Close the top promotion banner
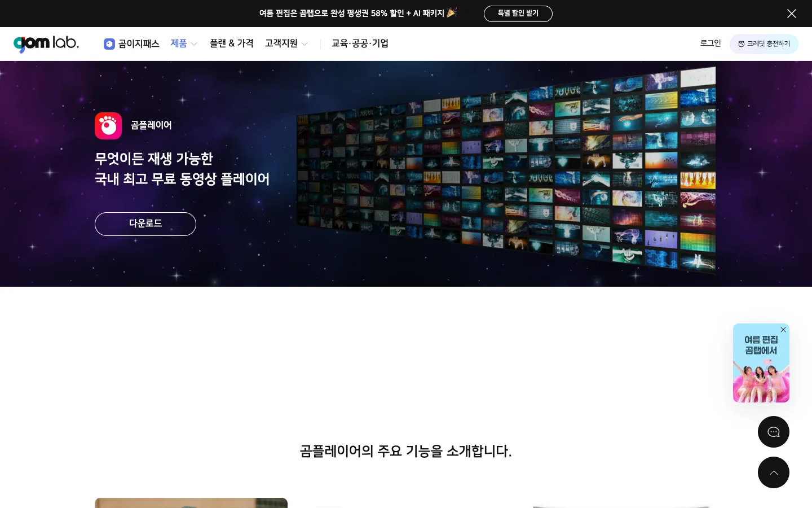Image resolution: width=812 pixels, height=508 pixels. [792, 14]
